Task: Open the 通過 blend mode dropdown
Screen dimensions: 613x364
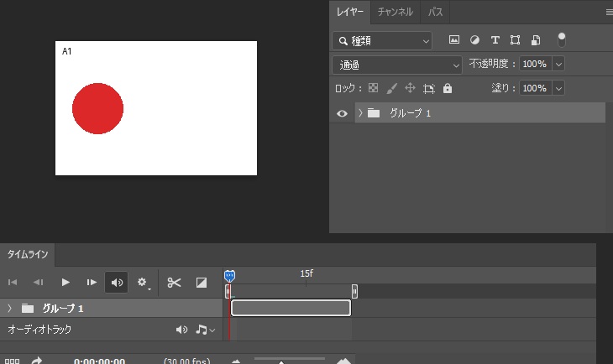Action: click(x=397, y=65)
